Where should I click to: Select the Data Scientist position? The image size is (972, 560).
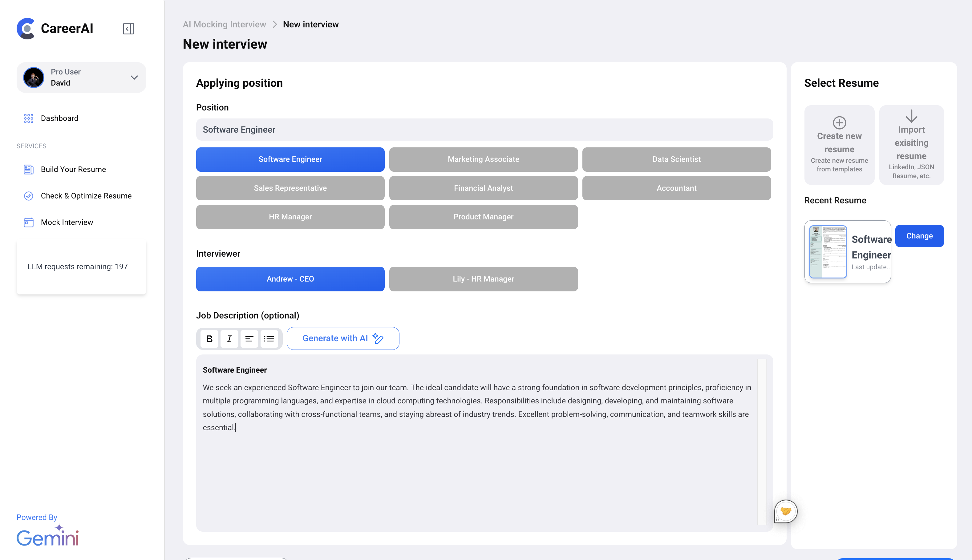pyautogui.click(x=676, y=159)
